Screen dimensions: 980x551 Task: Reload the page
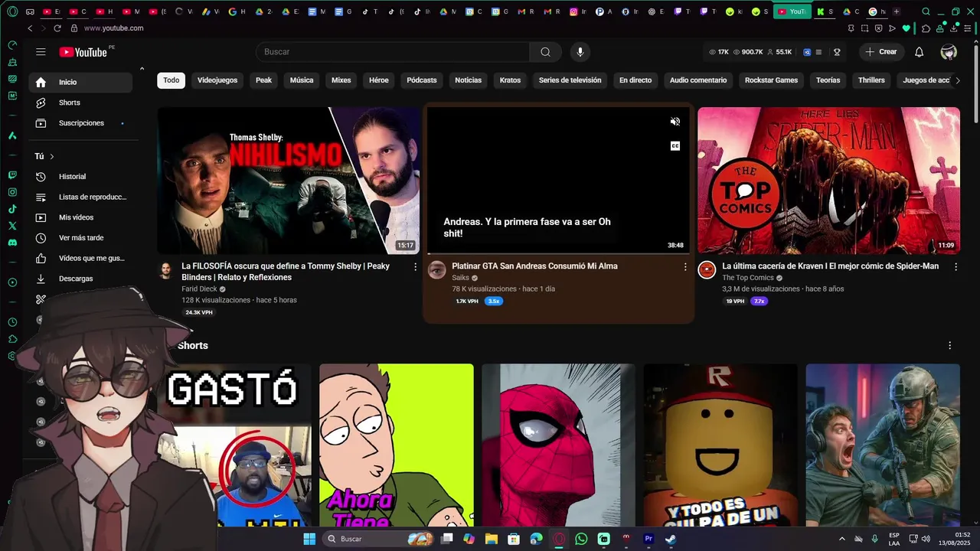tap(57, 28)
